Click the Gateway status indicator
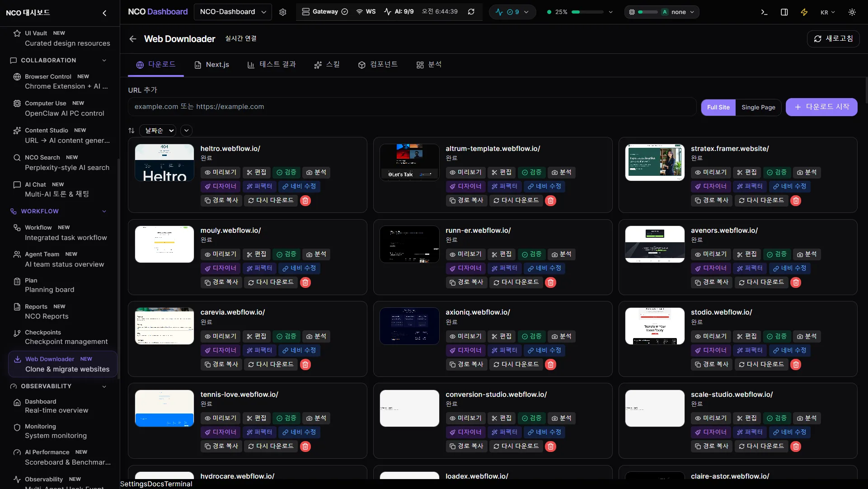The image size is (868, 489). (x=325, y=12)
